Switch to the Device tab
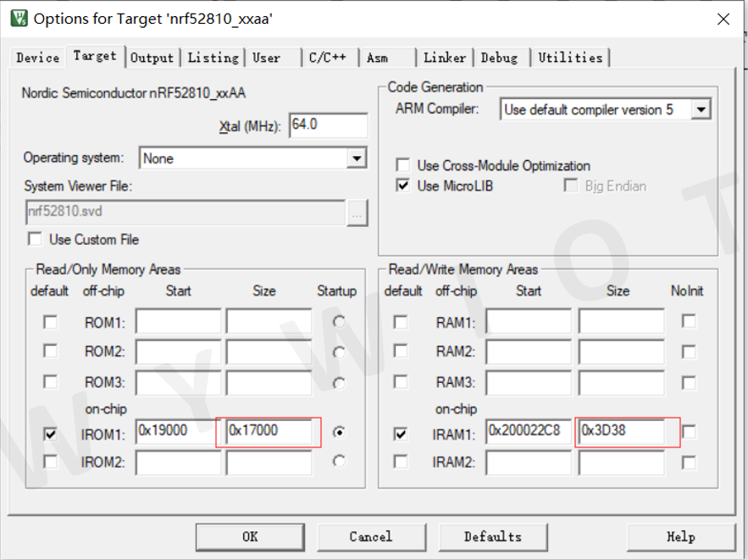Screen dimensions: 748x560 (37, 58)
